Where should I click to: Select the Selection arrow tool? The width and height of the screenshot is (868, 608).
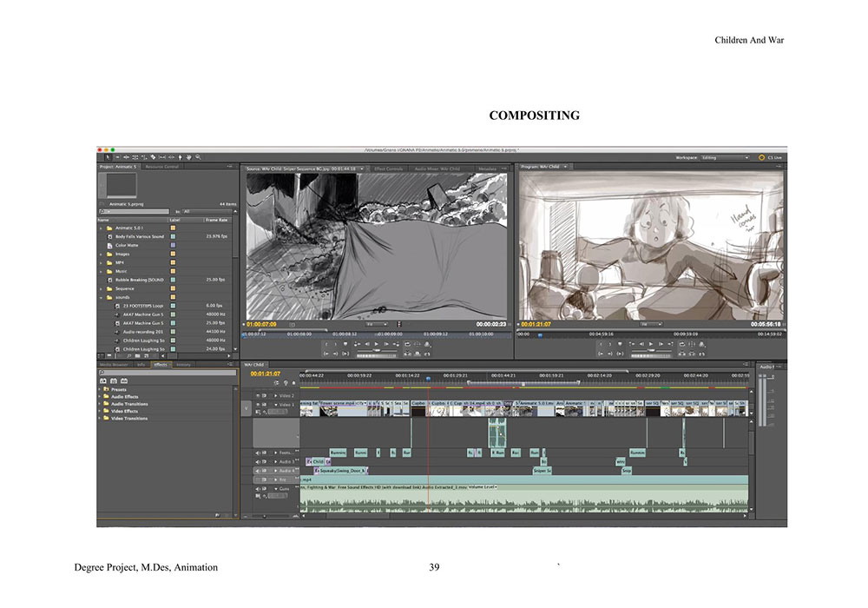(108, 157)
